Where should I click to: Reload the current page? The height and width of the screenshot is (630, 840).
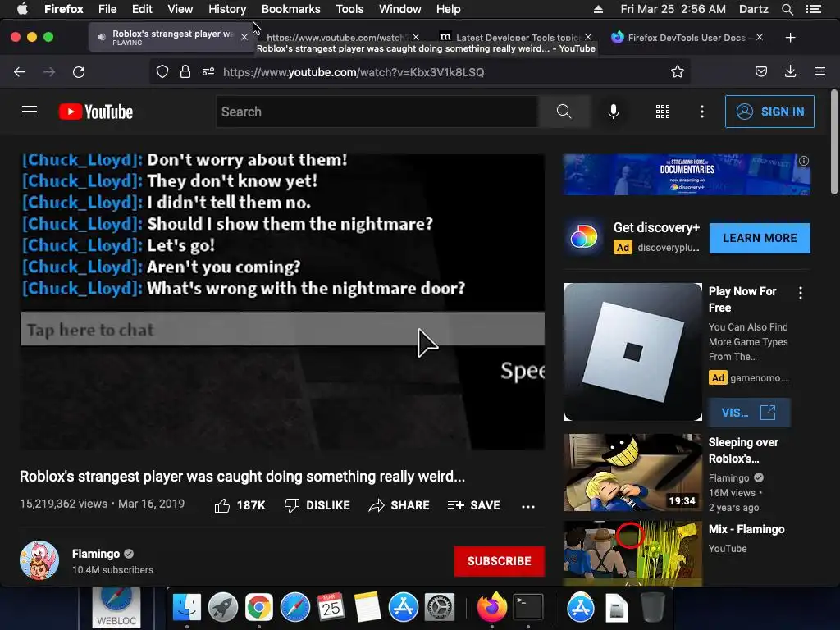click(79, 72)
